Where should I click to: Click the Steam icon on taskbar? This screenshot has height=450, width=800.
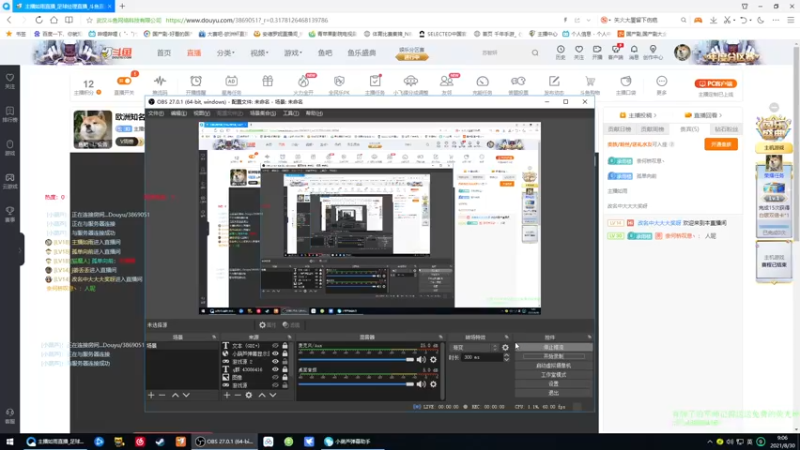[x=160, y=441]
